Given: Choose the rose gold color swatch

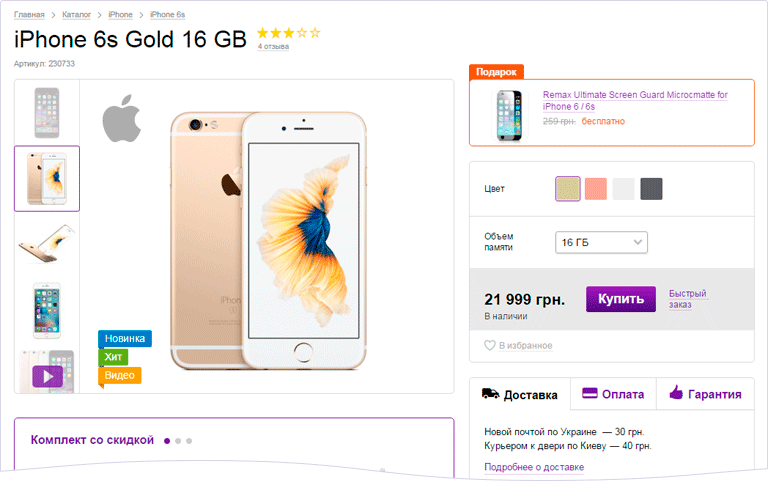Looking at the screenshot, I should tap(596, 188).
